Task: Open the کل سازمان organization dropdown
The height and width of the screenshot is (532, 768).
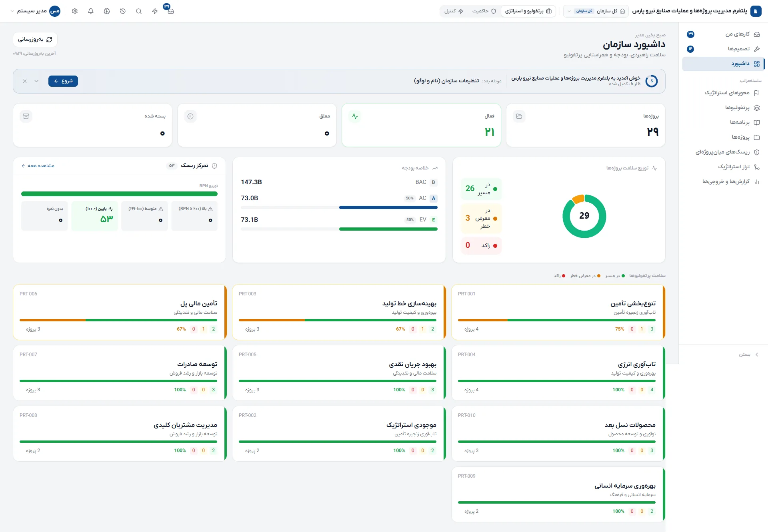Action: click(x=596, y=11)
